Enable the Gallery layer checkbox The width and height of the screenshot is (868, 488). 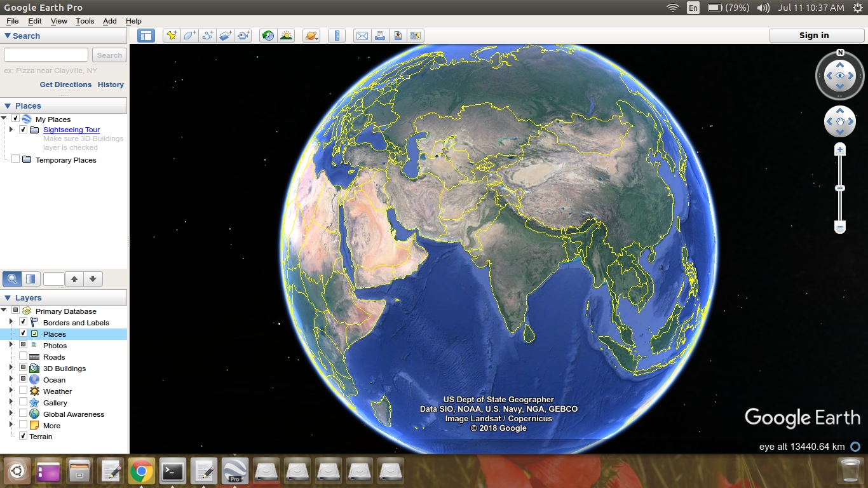(24, 402)
